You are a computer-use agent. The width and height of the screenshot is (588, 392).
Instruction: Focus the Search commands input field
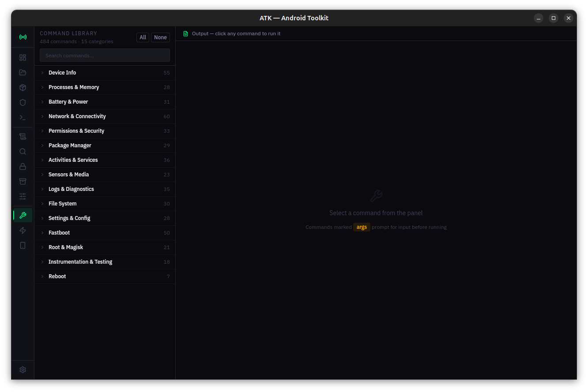click(x=105, y=56)
